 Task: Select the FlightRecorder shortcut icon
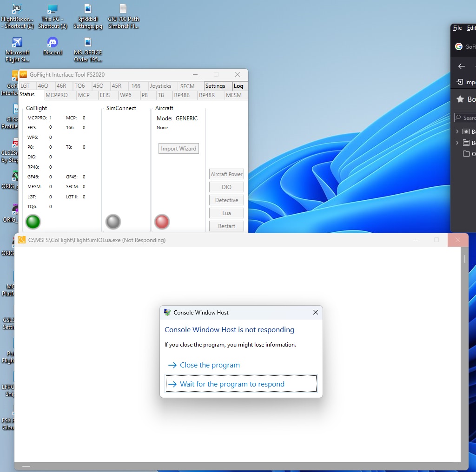point(17,10)
